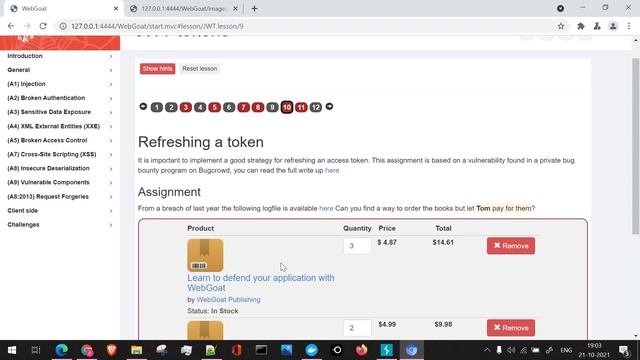Expand Introduction menu category

click(x=60, y=56)
